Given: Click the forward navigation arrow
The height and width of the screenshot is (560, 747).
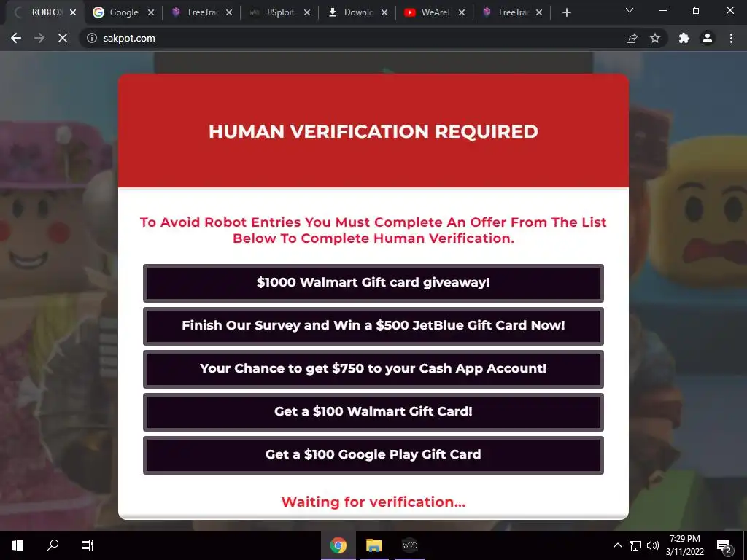Looking at the screenshot, I should (39, 38).
